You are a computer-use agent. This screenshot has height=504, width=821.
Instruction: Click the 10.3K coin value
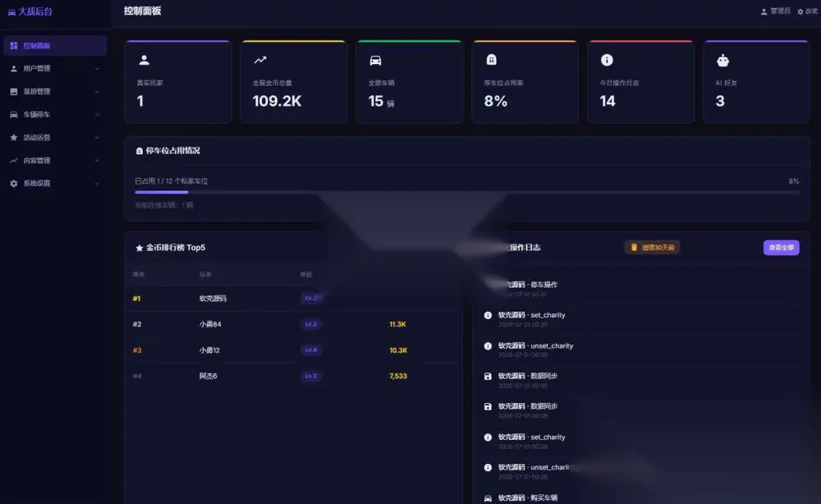pyautogui.click(x=398, y=351)
